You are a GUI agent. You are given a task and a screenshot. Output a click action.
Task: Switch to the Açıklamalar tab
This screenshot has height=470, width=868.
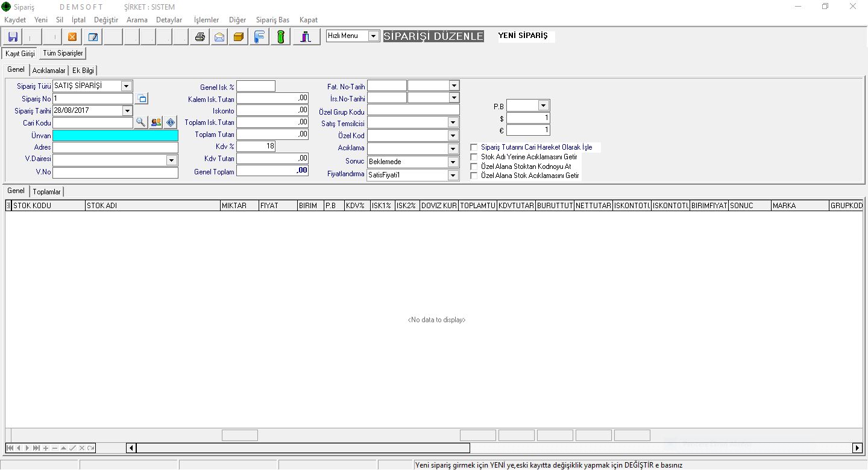coord(49,71)
